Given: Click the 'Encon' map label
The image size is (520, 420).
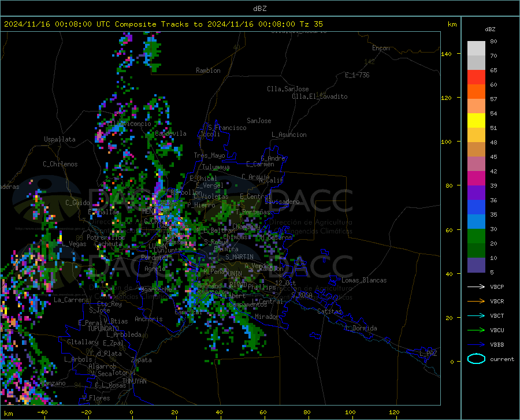Looking at the screenshot, I should [x=381, y=48].
